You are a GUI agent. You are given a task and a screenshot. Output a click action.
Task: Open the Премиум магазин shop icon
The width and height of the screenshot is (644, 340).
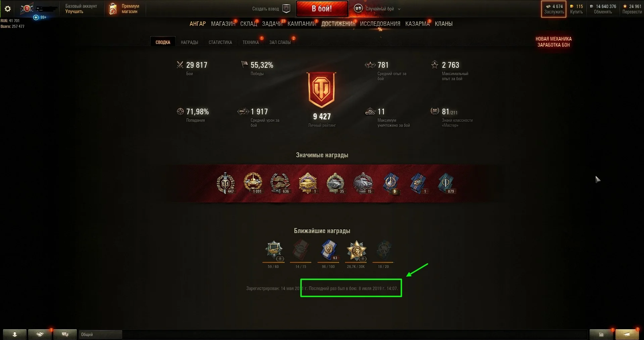pyautogui.click(x=113, y=9)
